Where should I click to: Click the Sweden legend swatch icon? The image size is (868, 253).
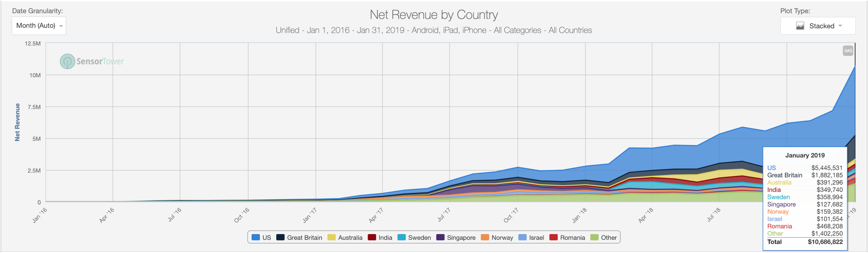coord(401,237)
